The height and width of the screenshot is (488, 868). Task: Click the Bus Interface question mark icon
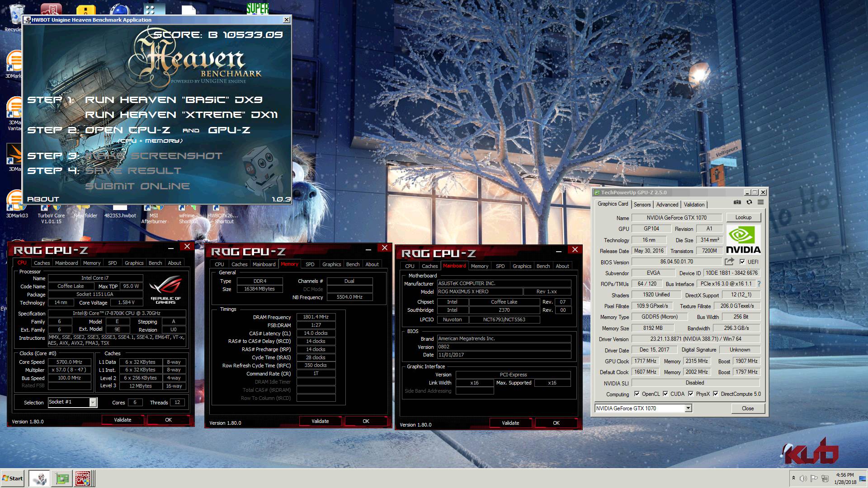(759, 284)
